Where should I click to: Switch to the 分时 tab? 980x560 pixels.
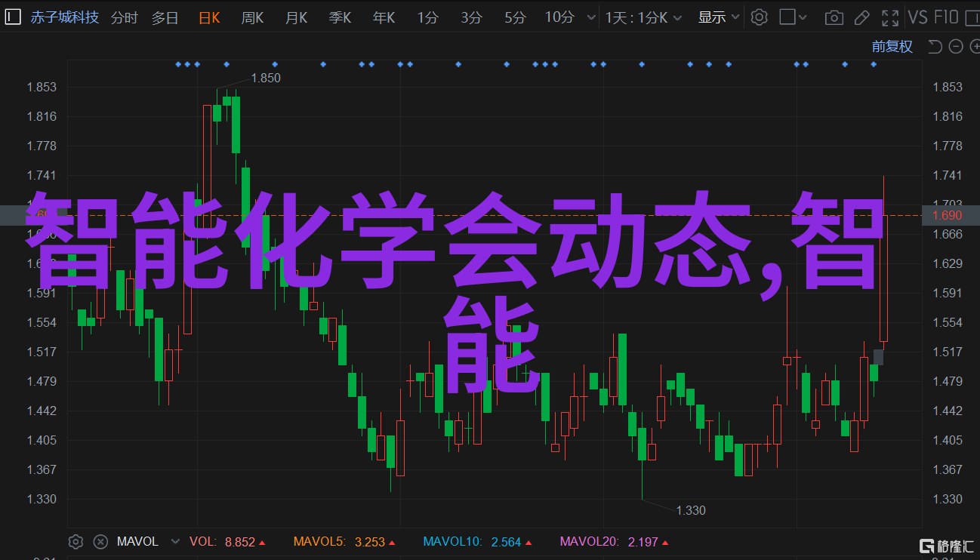tap(124, 17)
